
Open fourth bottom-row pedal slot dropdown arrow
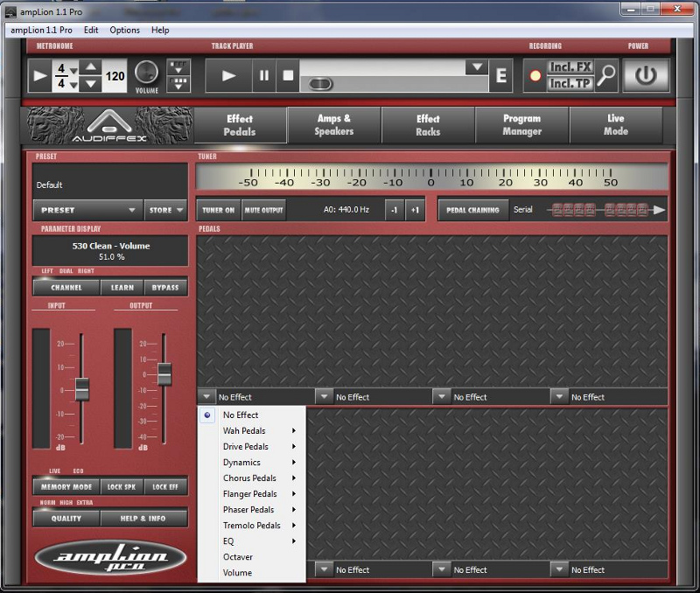[x=559, y=569]
